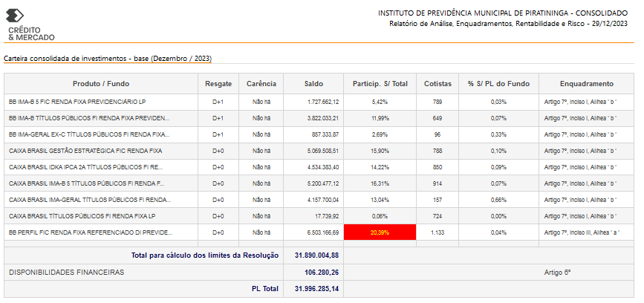Select PL total value 31.996.285,14
This screenshot has height=303, width=644.
pyautogui.click(x=316, y=289)
